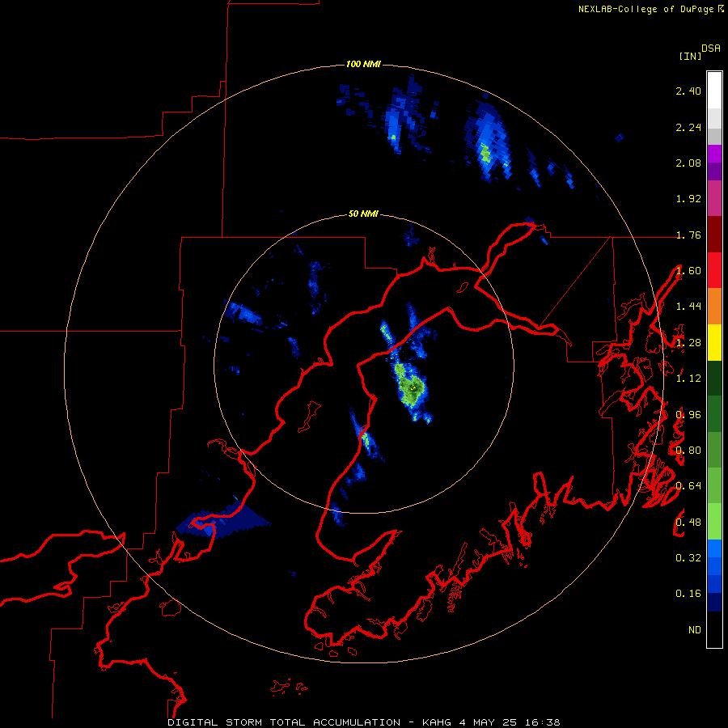
Task: Click the 100 NMI range ring label
Action: pyautogui.click(x=363, y=64)
